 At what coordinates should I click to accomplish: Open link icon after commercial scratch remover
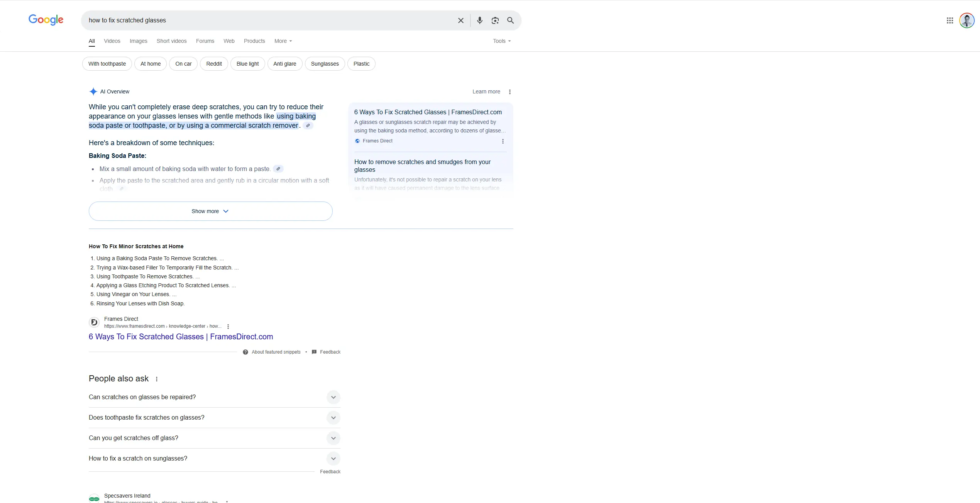pos(308,126)
